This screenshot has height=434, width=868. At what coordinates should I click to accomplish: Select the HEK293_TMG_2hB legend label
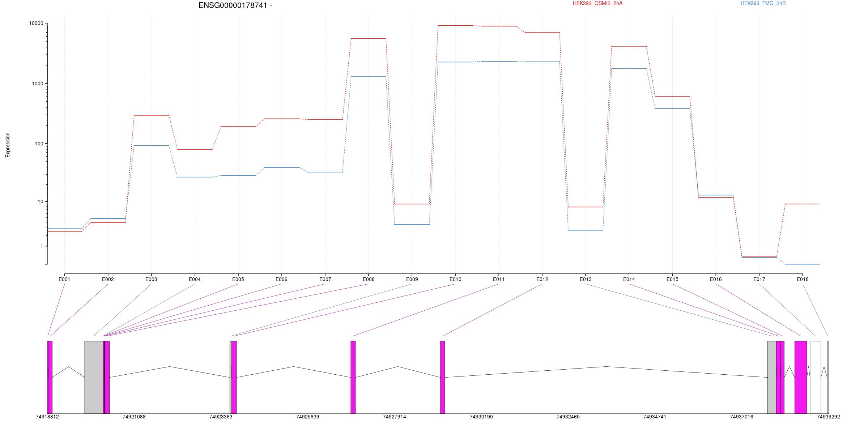(x=763, y=3)
